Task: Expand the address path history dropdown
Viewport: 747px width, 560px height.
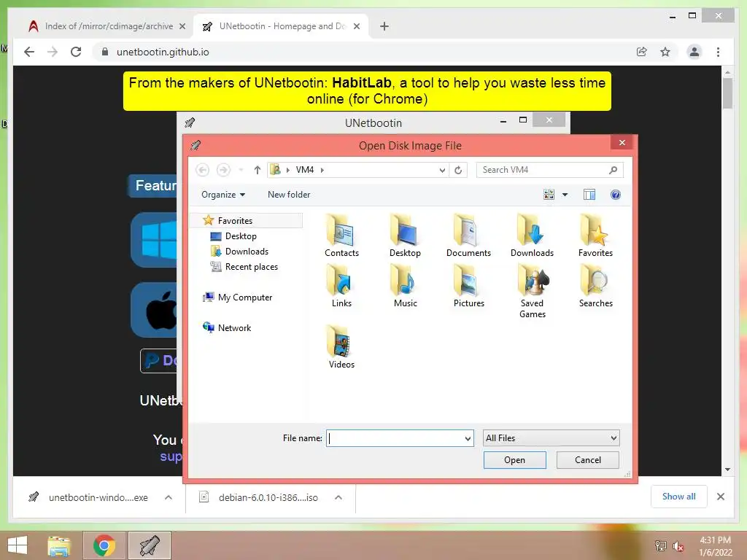Action: point(442,170)
